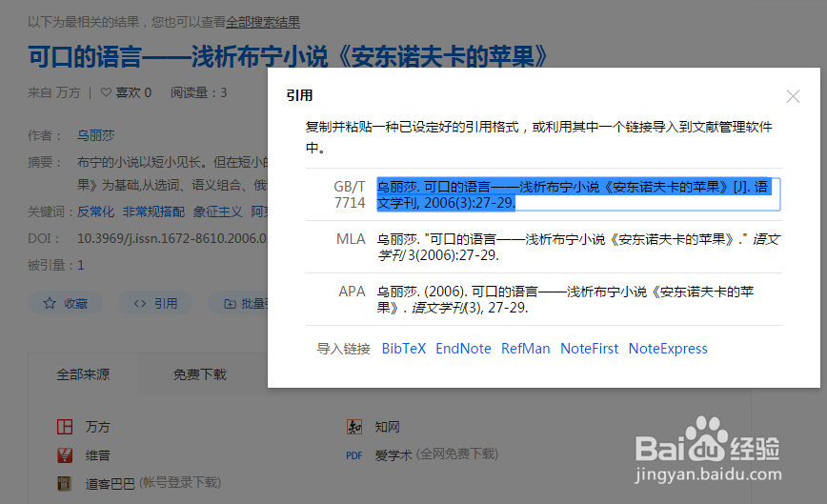The width and height of the screenshot is (827, 504).
Task: Click keyword 象征主义
Action: 217,212
